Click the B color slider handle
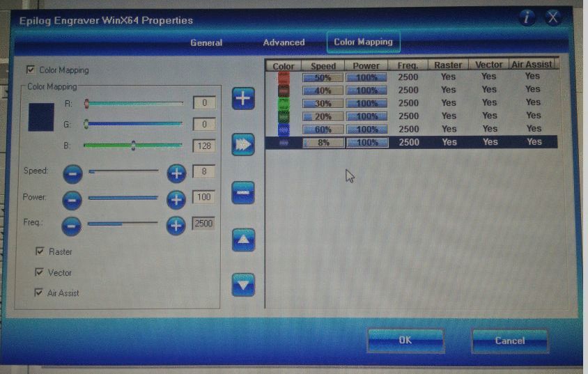The height and width of the screenshot is (374, 588). (x=133, y=146)
